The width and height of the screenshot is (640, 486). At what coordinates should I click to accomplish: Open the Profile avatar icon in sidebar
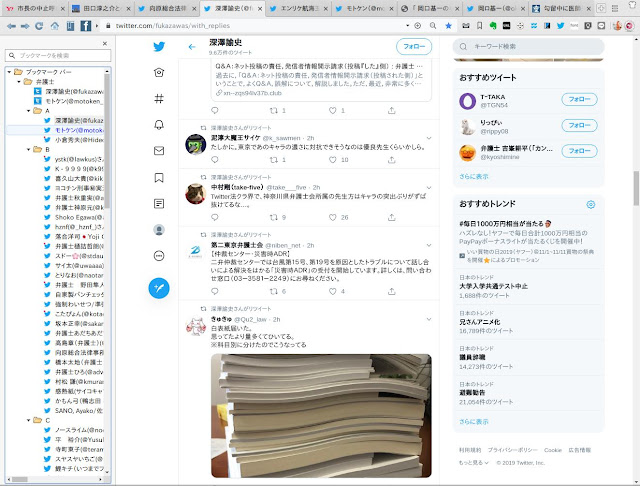tap(159, 230)
